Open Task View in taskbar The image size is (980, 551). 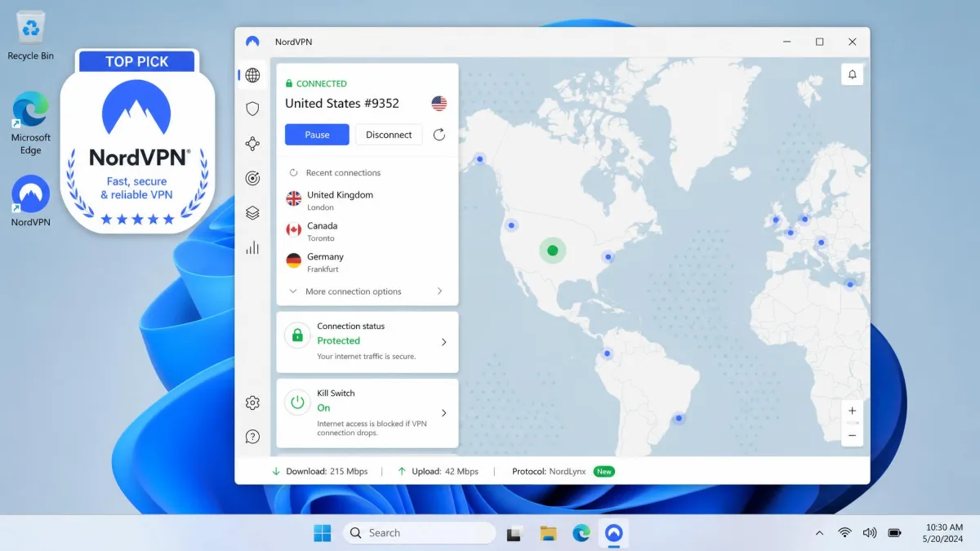[x=514, y=533]
